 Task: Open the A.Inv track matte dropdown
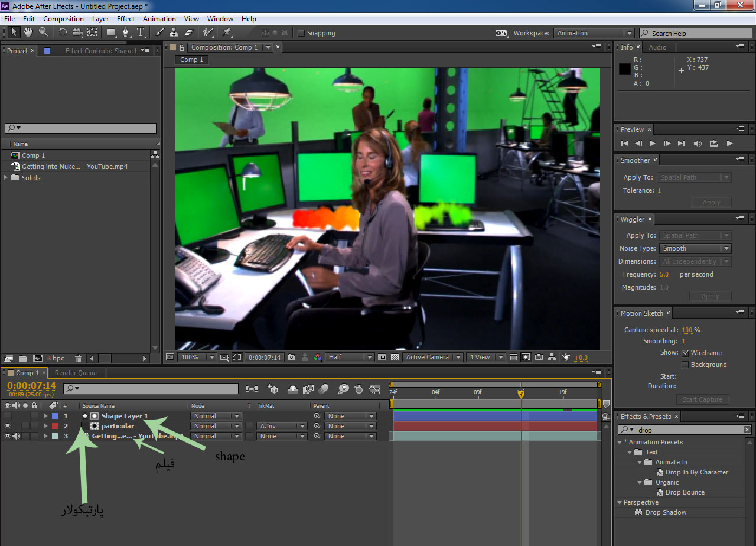tap(282, 426)
